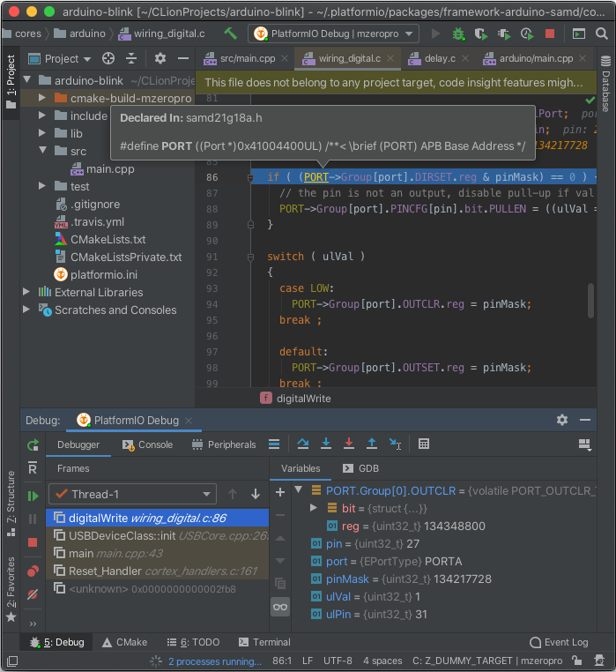Click the Build hammer icon
This screenshot has width=616, height=672.
click(231, 34)
